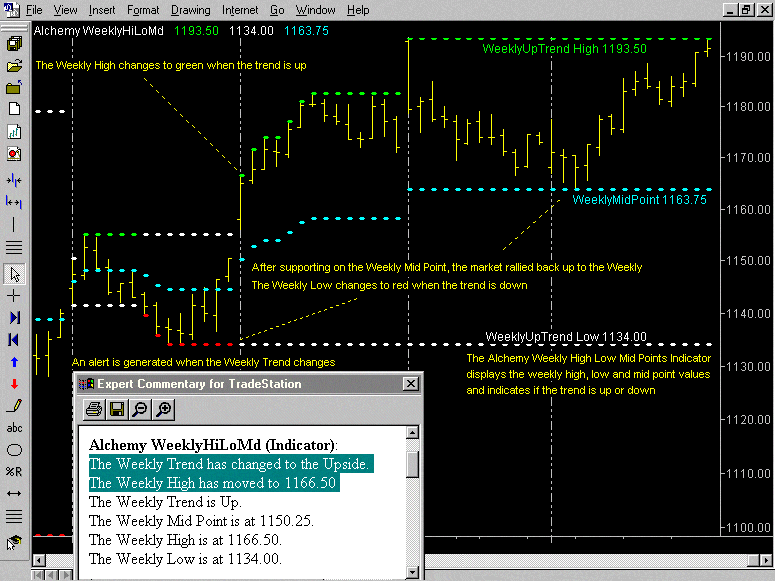Click 'The Weekly Low is at 1134.00.' line

[x=185, y=559]
